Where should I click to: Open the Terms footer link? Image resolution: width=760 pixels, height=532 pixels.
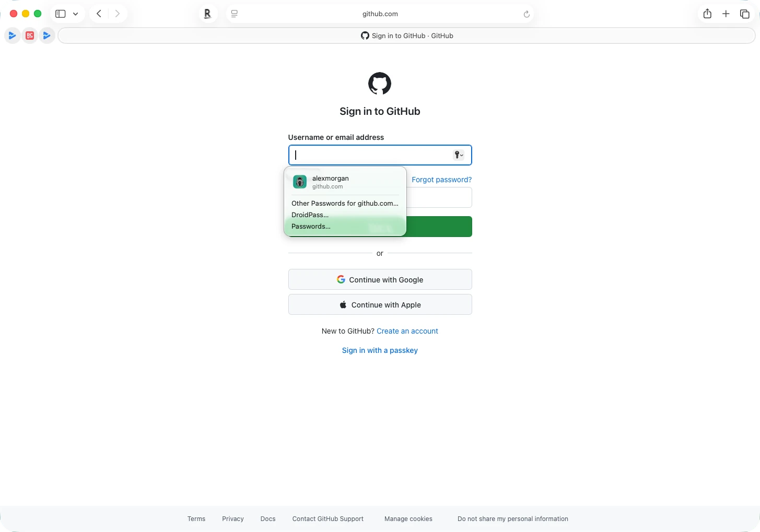[196, 519]
